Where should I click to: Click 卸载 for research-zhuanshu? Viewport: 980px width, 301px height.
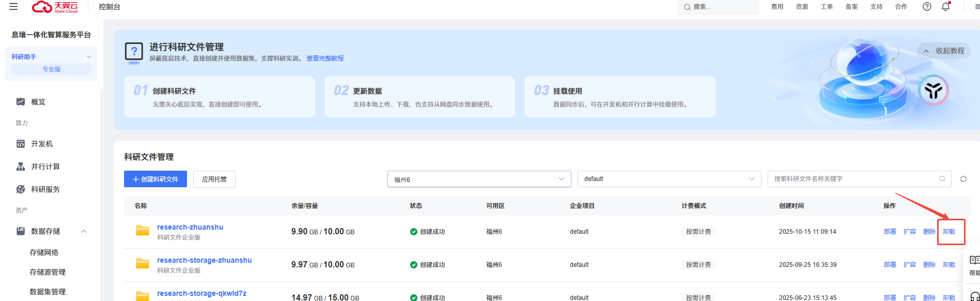[x=948, y=232]
